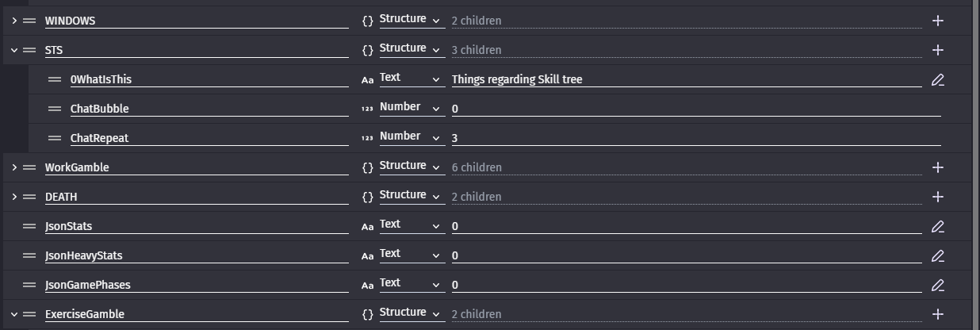980x330 pixels.
Task: Click the ChatRepeat name field
Action: 208,138
